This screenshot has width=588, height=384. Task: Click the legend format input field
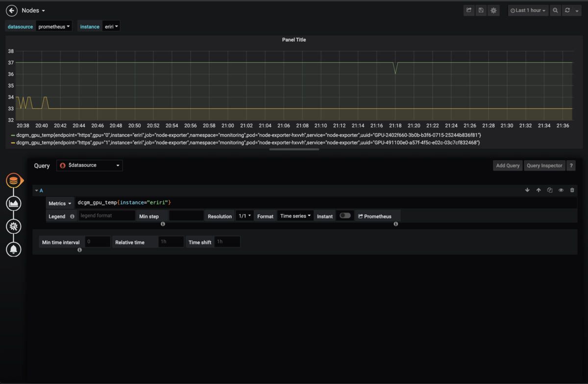point(106,216)
